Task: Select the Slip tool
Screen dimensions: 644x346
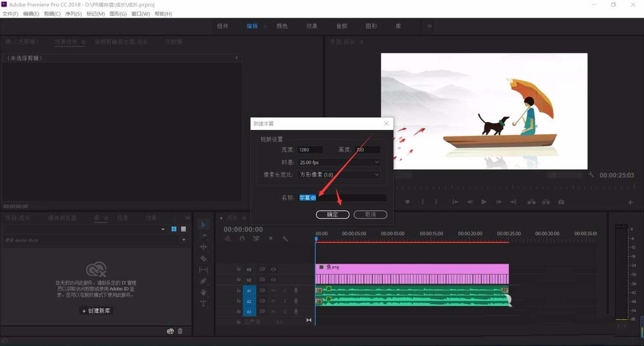Action: point(204,269)
